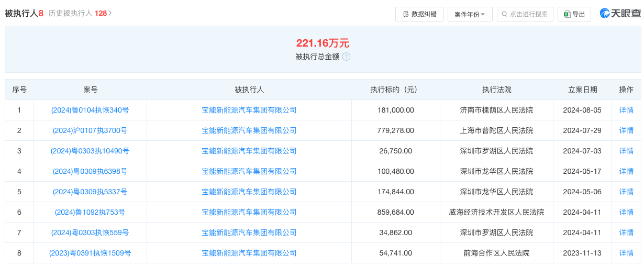
Task: Open case (2024)鲁1092执753号
Action: (x=90, y=212)
